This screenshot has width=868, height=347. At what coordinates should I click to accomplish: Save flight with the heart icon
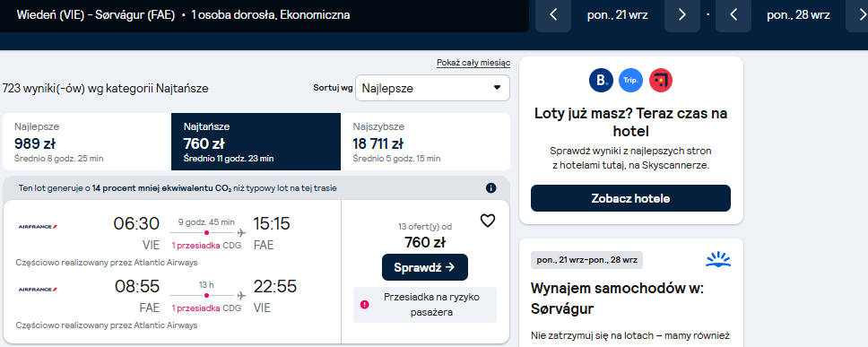[487, 221]
